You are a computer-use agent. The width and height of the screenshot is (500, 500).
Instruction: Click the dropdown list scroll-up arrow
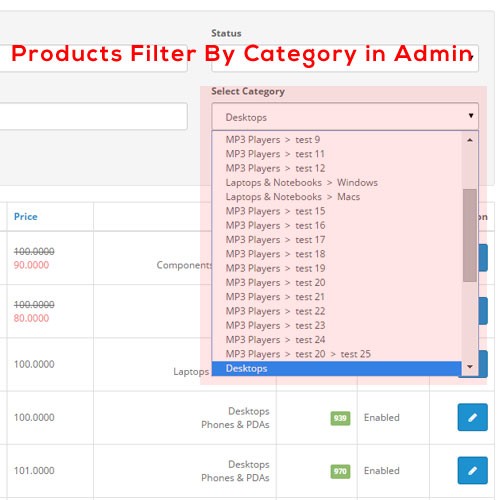[470, 140]
